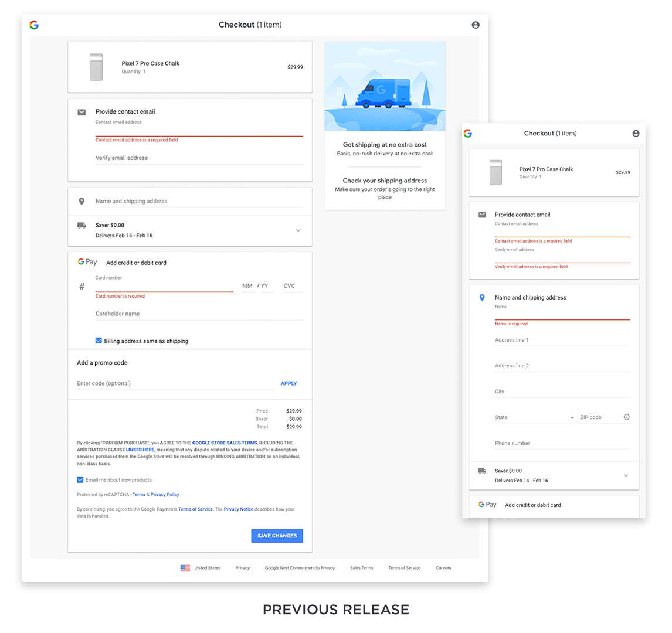Click the City field
672x633 pixels.
pos(562,392)
